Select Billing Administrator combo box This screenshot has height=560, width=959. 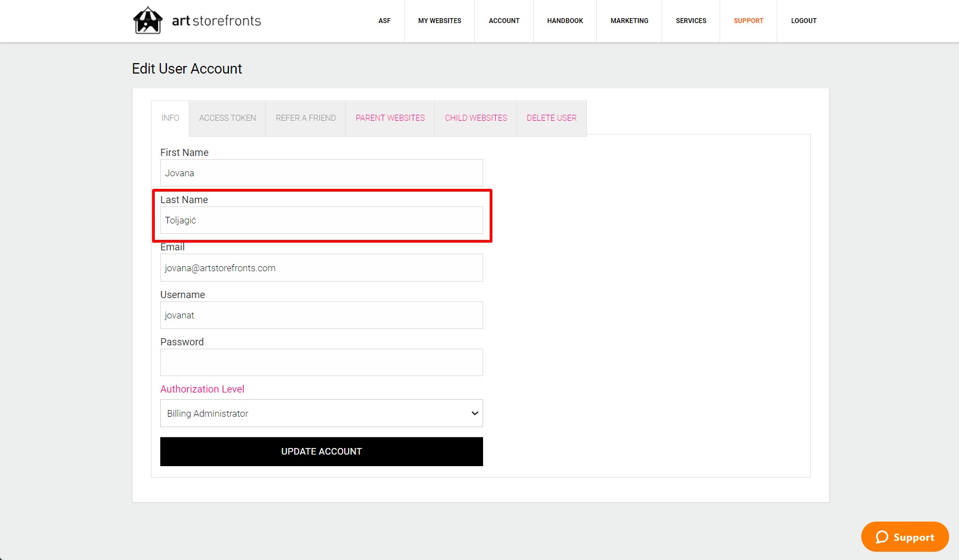coord(321,413)
